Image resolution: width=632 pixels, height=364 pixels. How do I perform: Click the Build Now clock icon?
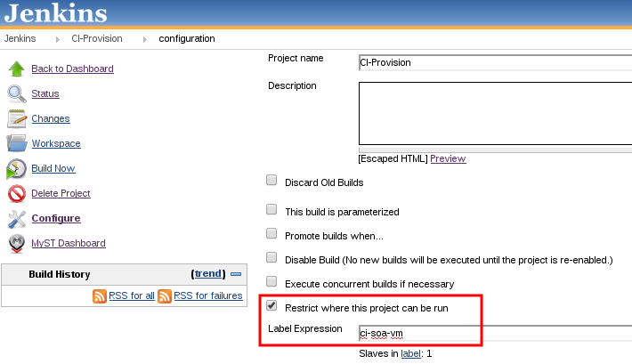(17, 169)
